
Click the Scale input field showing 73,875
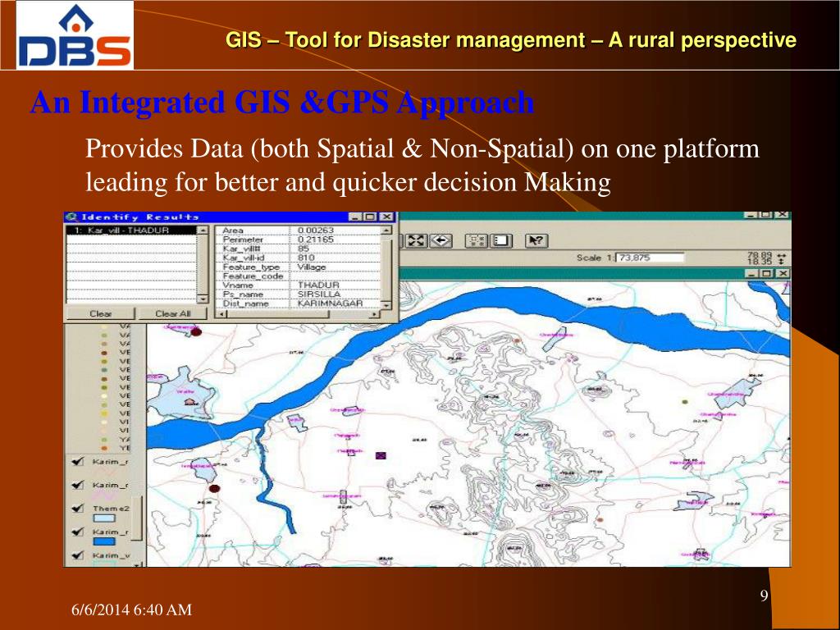650,258
